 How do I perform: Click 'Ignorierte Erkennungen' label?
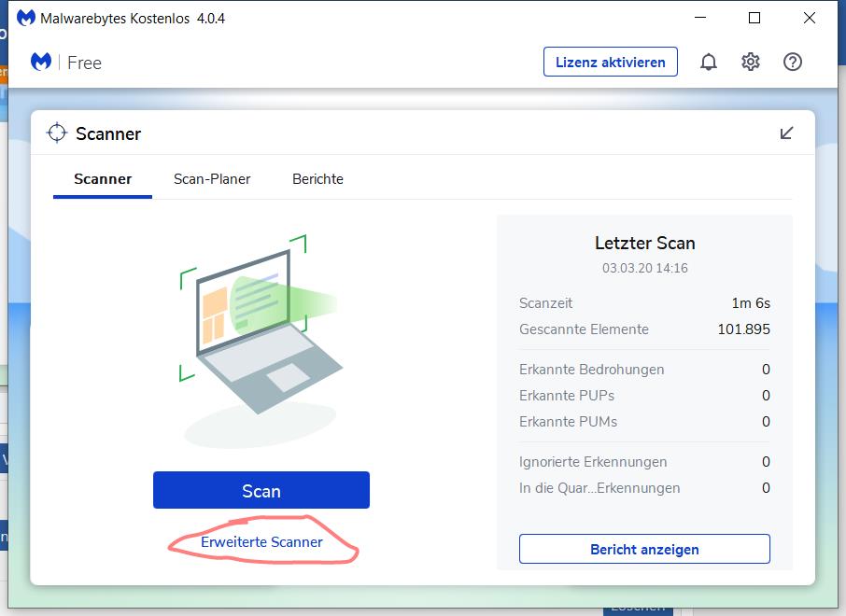tap(593, 462)
